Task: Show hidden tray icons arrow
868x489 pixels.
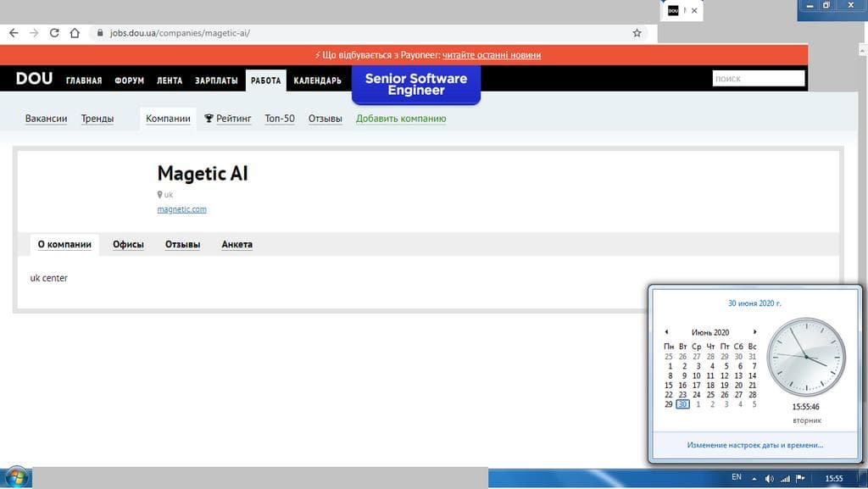Action: pyautogui.click(x=754, y=479)
